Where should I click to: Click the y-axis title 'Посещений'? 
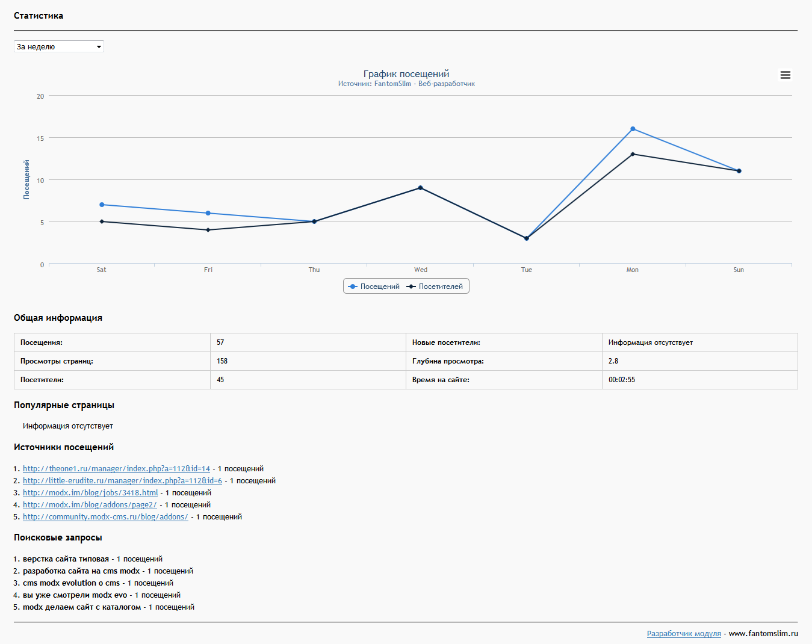(x=26, y=179)
